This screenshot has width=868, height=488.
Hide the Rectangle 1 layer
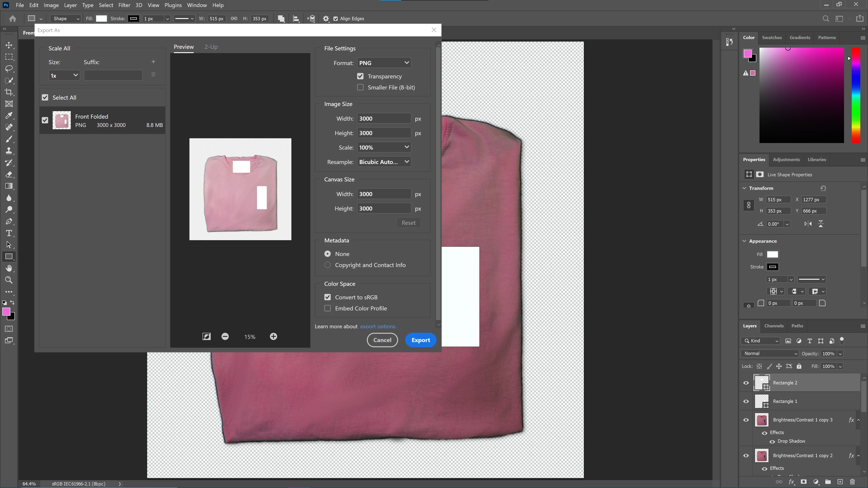(746, 401)
